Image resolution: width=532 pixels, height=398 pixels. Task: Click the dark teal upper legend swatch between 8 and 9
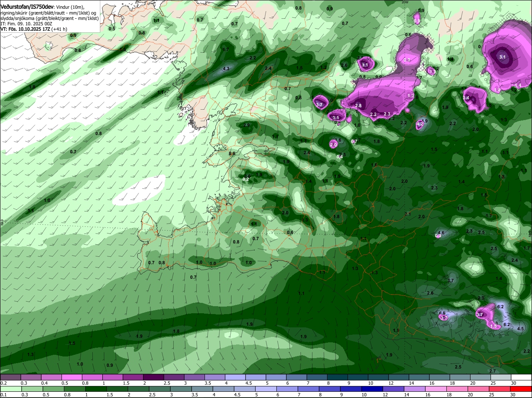(337, 377)
